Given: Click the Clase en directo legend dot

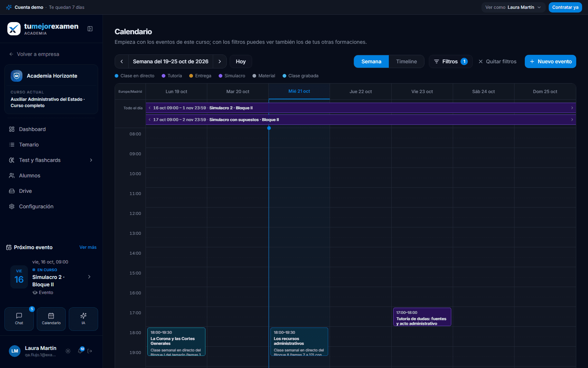Looking at the screenshot, I should pos(116,76).
